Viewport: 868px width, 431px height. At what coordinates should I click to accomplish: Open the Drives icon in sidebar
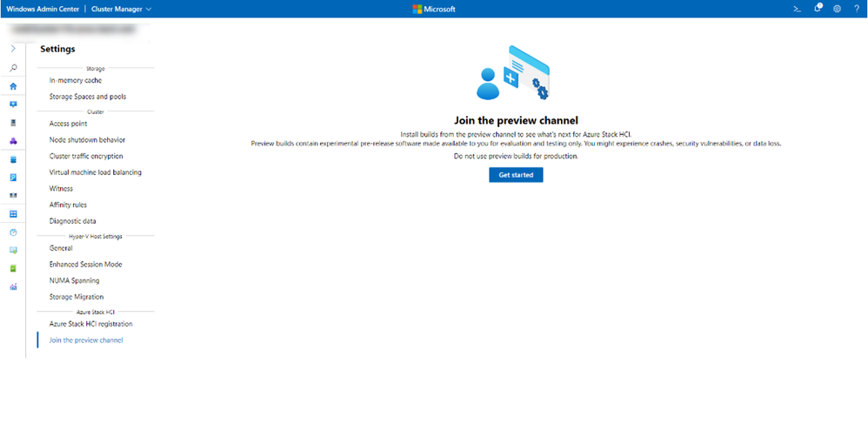pyautogui.click(x=13, y=178)
